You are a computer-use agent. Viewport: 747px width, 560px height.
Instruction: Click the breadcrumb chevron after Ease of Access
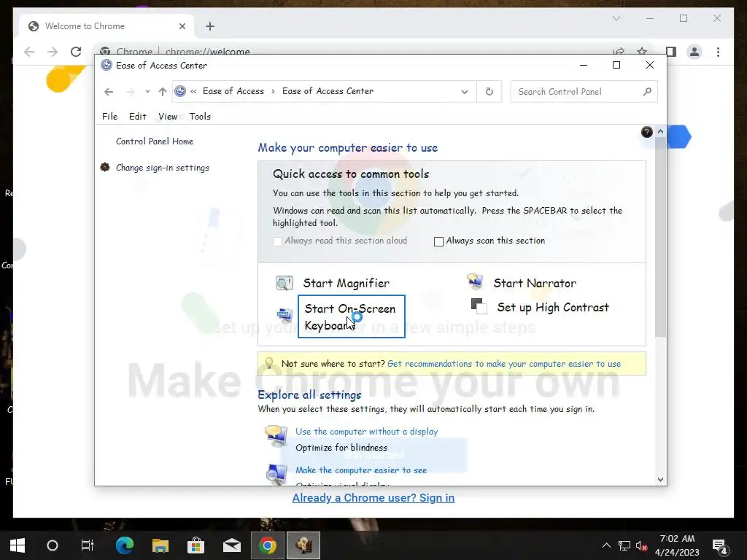click(273, 91)
